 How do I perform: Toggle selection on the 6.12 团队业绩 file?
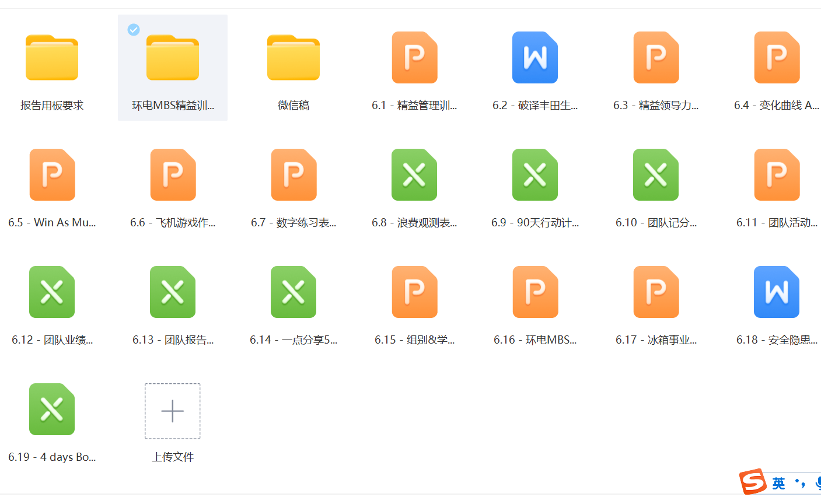(52, 292)
